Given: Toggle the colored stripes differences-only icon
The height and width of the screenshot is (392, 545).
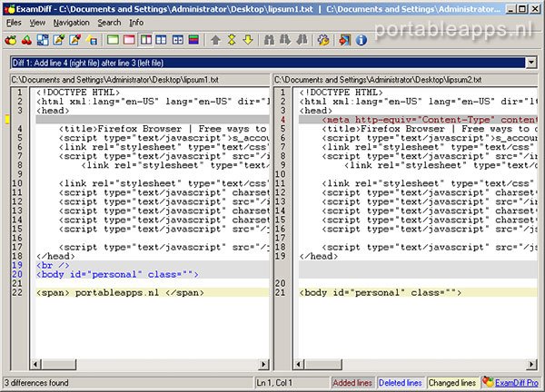Looking at the screenshot, I should [193, 40].
